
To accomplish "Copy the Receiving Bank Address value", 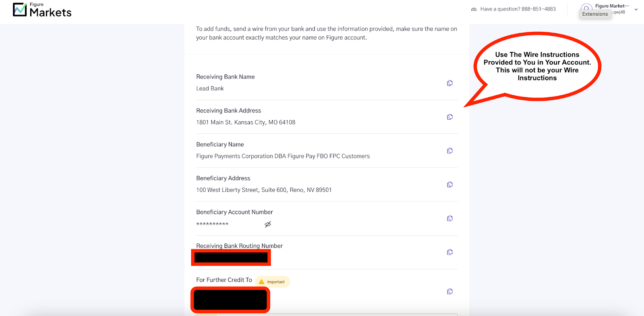I will (x=450, y=117).
